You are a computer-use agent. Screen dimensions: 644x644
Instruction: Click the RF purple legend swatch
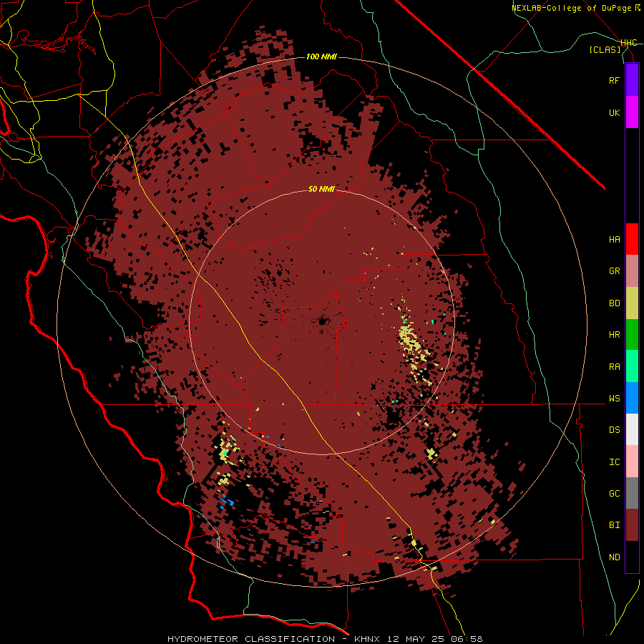[x=632, y=79]
